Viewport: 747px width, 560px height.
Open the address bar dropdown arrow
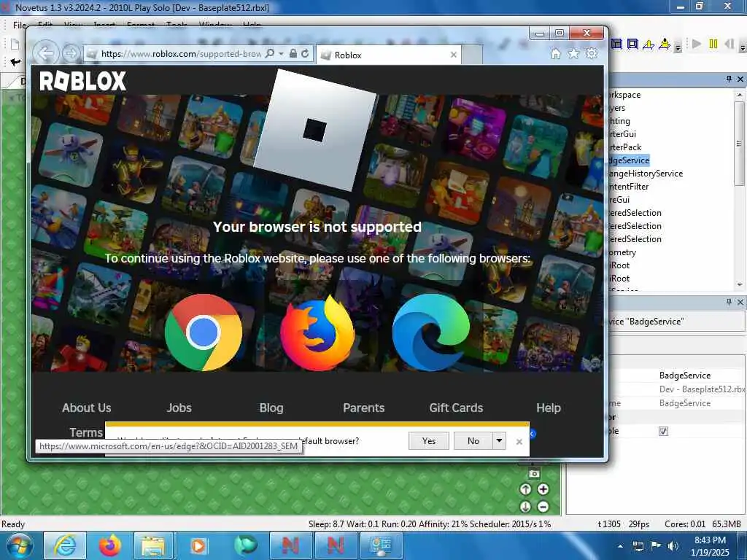[281, 53]
